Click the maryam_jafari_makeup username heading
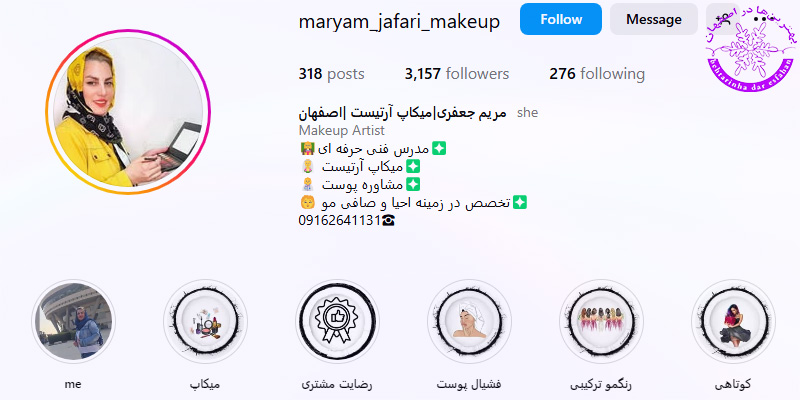This screenshot has width=800, height=400. pos(399,21)
